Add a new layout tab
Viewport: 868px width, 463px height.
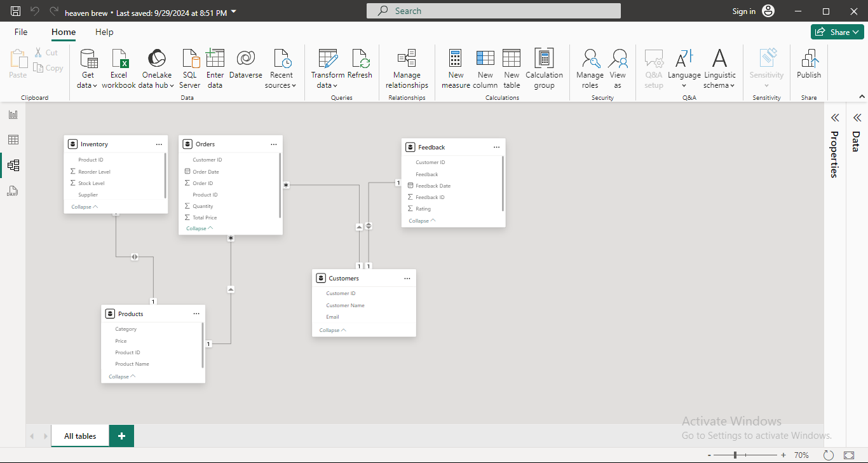(x=121, y=436)
